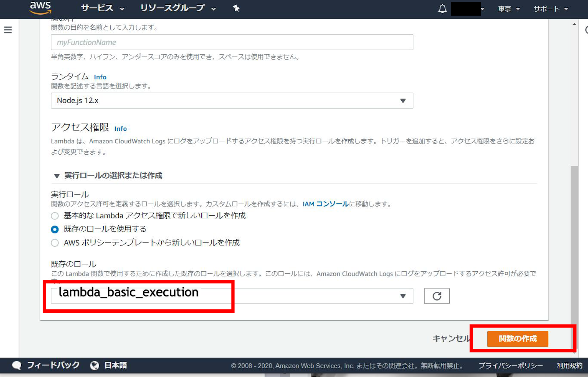
Task: Select AWS policy templates new role option
Action: click(x=55, y=243)
